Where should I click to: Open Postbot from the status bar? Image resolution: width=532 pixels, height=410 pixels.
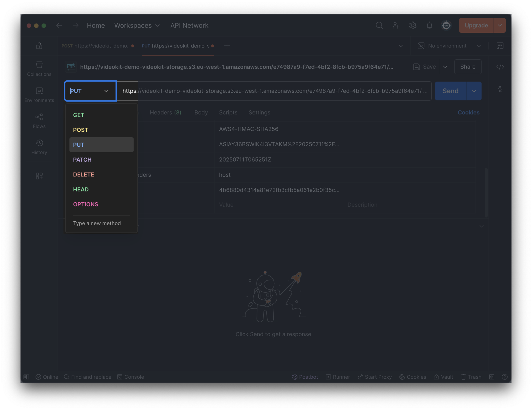tap(305, 377)
